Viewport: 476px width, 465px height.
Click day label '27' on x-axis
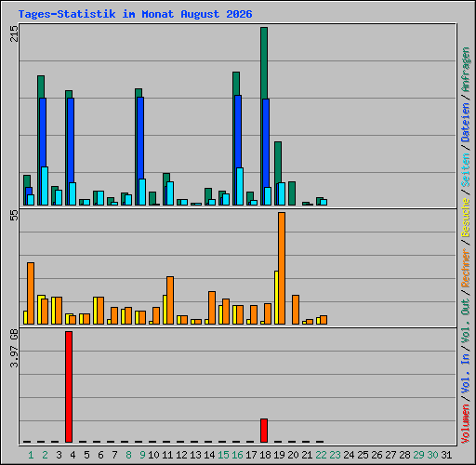point(390,455)
